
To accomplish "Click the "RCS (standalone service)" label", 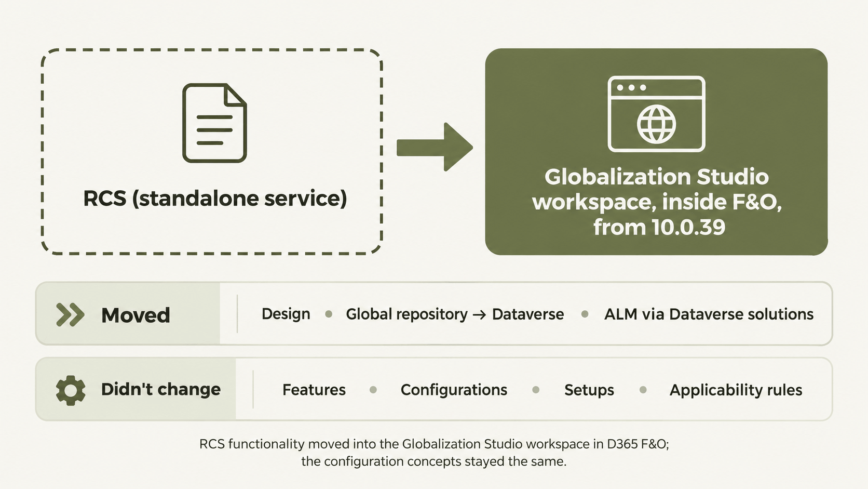I will (x=215, y=199).
